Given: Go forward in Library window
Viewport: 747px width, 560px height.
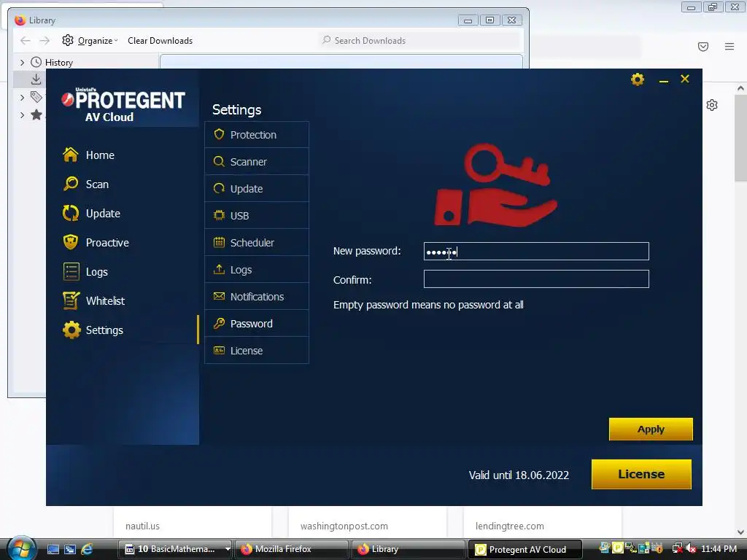Looking at the screenshot, I should (44, 41).
